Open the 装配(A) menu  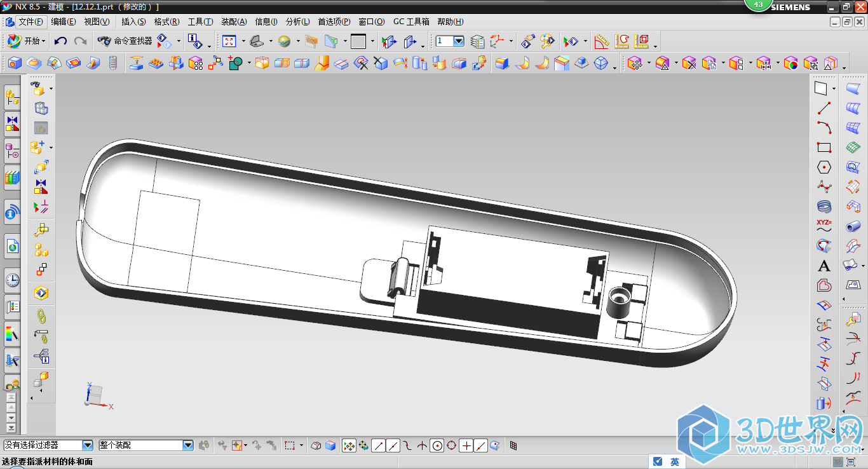pyautogui.click(x=234, y=22)
